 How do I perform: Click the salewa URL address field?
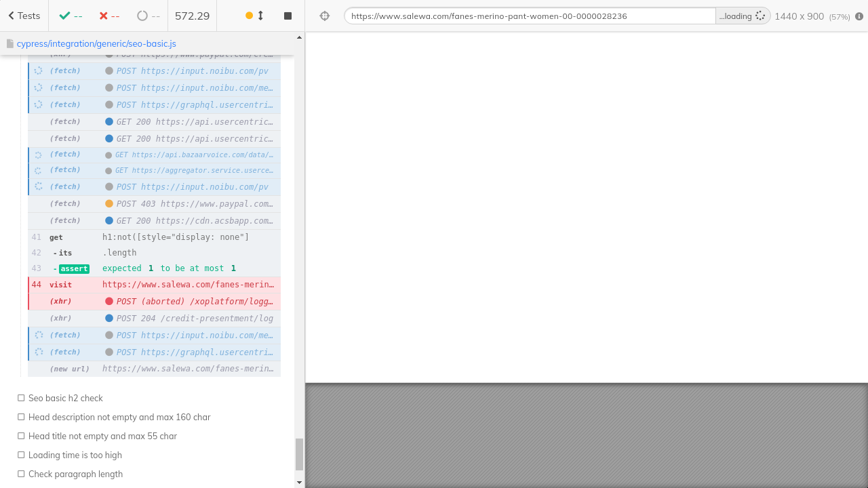tap(529, 16)
